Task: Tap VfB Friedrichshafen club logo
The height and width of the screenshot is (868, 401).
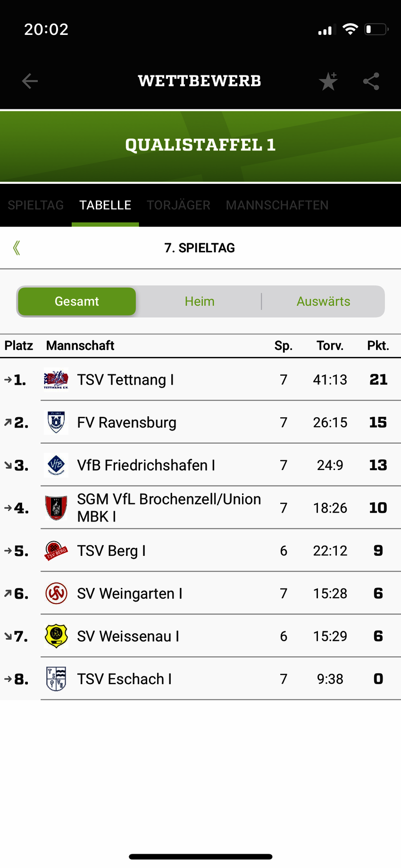Action: pos(56,465)
